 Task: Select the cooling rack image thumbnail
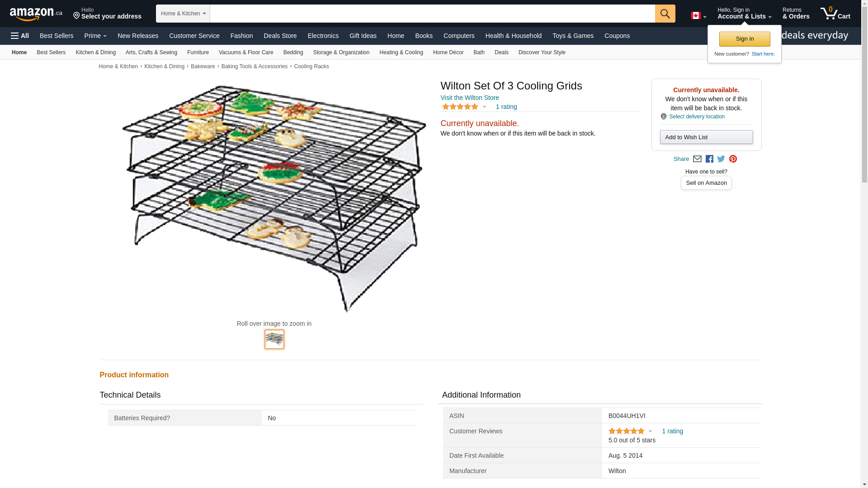[x=274, y=339]
